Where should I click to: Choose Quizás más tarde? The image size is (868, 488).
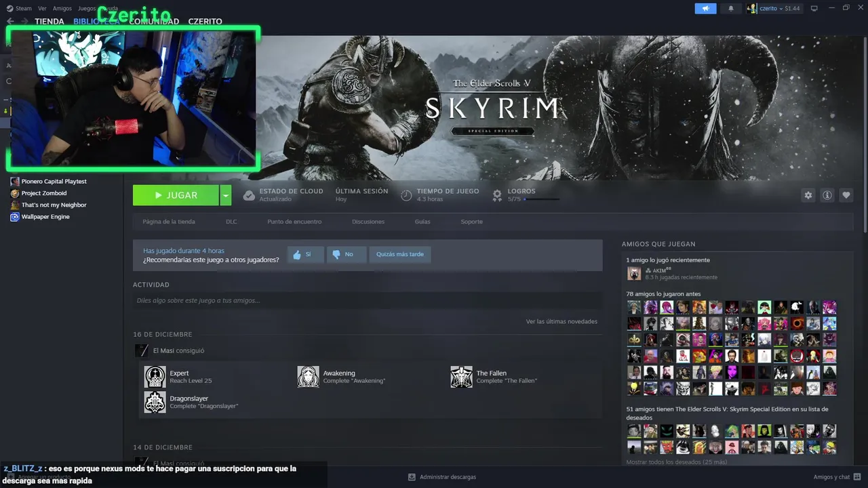coord(400,254)
